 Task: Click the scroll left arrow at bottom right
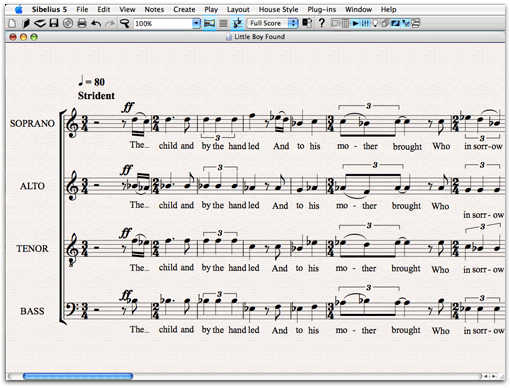click(486, 376)
